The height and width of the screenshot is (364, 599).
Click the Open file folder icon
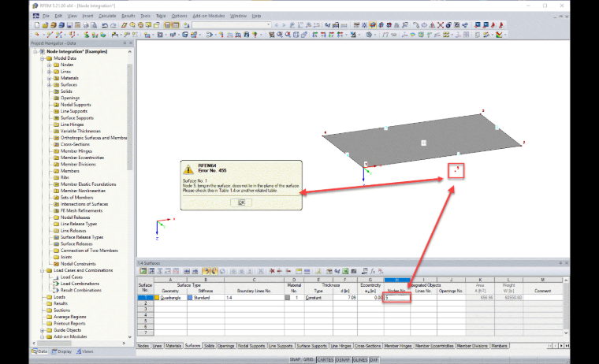click(x=45, y=25)
